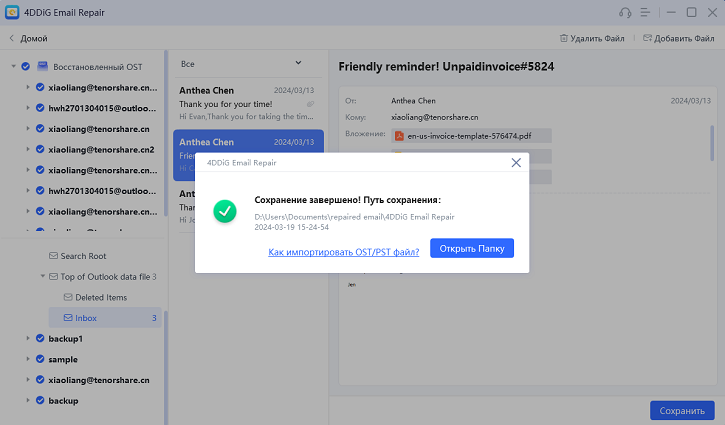Close the save-complete dialog with X
This screenshot has height=425, width=725.
tap(516, 162)
